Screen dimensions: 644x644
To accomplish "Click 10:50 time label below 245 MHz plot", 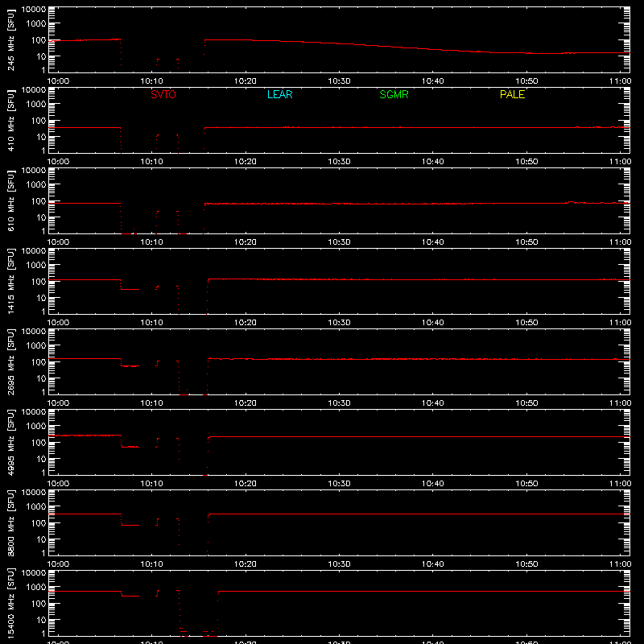I will 526,81.
